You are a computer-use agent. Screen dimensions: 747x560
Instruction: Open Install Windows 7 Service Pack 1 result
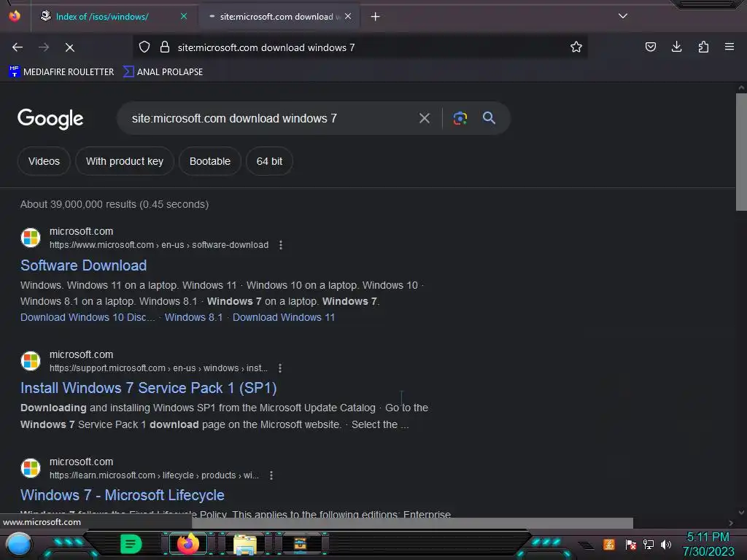coord(149,388)
